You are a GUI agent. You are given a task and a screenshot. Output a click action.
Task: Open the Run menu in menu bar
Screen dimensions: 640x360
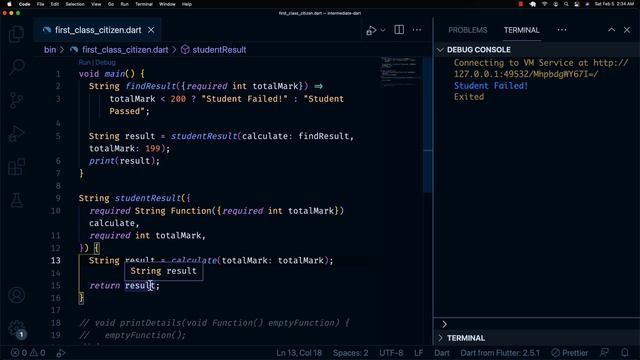pos(124,4)
